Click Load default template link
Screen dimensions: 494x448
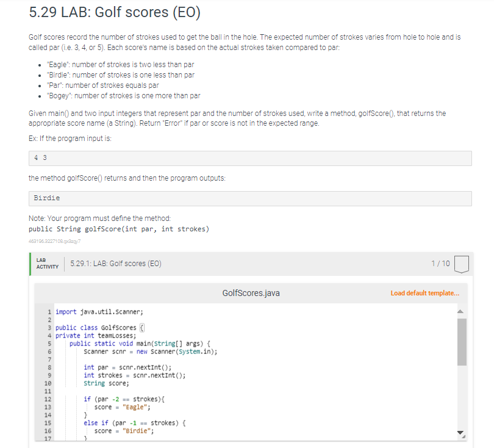click(424, 293)
